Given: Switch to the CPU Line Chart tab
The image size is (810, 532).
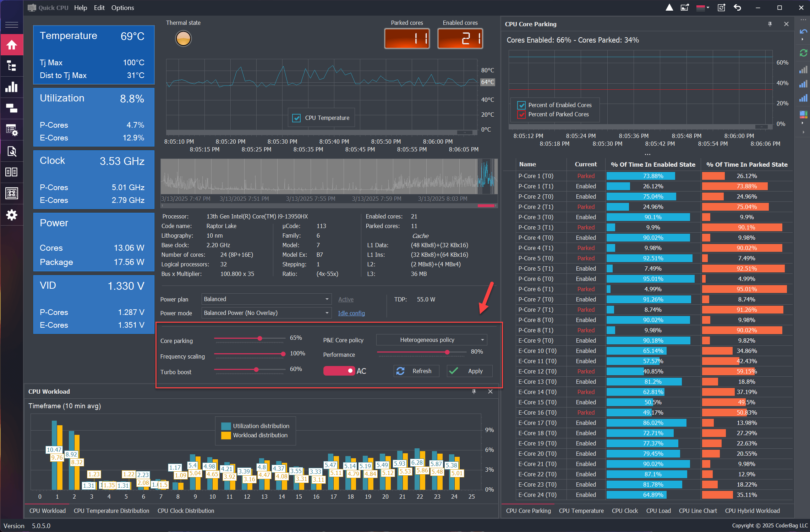Looking at the screenshot, I should (x=698, y=511).
